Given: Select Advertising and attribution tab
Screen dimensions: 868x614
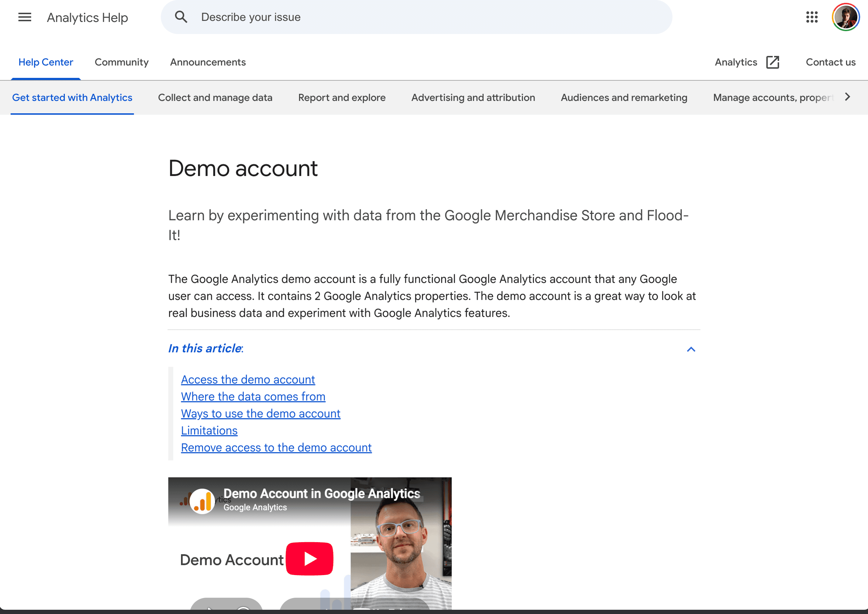Looking at the screenshot, I should coord(473,98).
